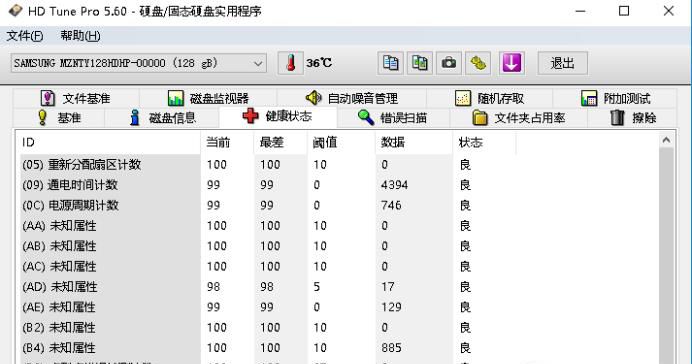Click the copy screenshot to clipboard icon

click(420, 63)
